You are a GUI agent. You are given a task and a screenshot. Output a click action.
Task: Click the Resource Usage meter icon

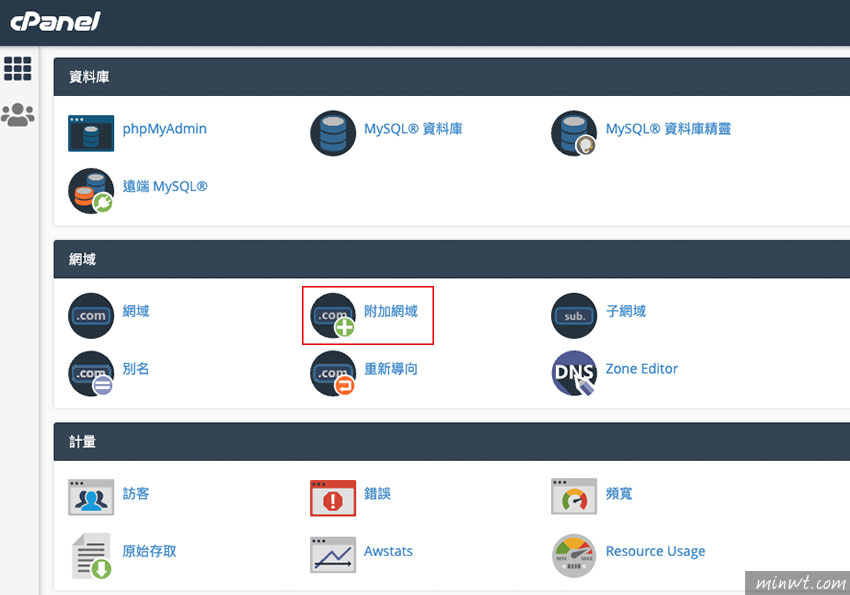(574, 555)
